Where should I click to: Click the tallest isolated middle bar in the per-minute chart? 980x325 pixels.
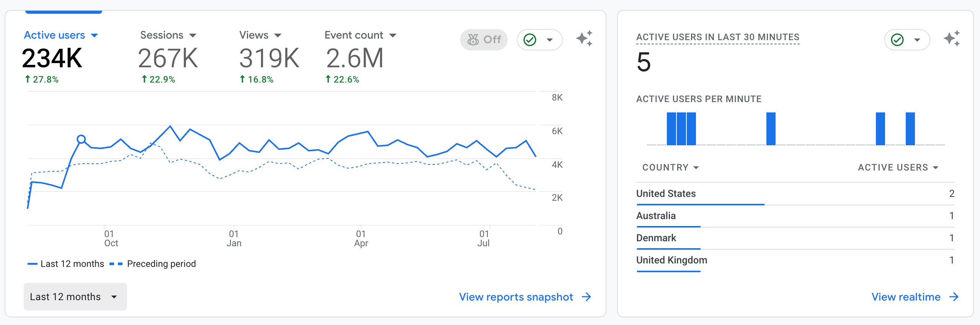[771, 129]
